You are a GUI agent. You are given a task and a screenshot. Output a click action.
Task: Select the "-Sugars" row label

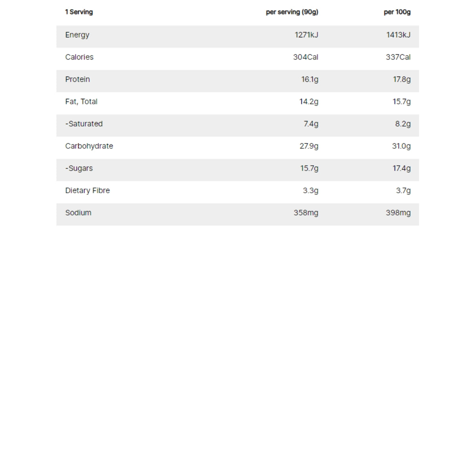pos(79,168)
